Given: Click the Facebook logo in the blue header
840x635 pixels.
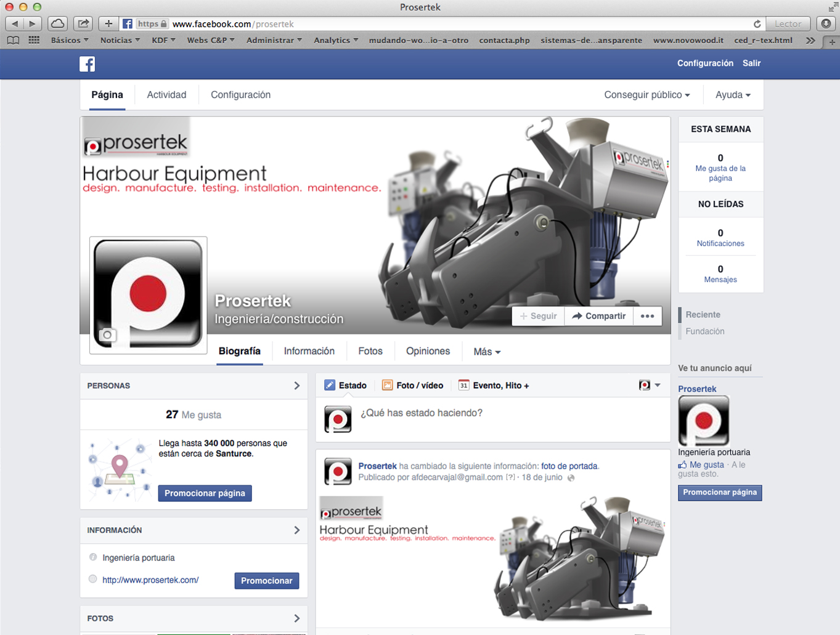Looking at the screenshot, I should [x=87, y=63].
